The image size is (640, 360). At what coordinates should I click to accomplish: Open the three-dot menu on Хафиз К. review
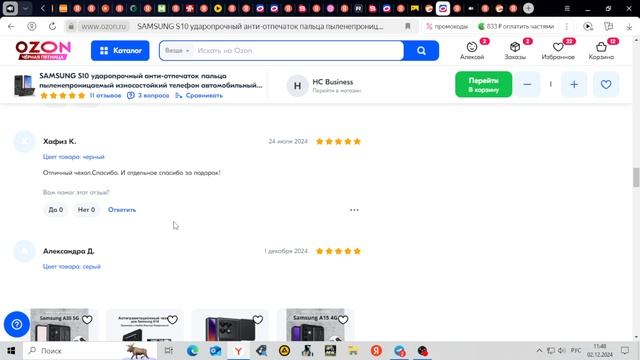click(354, 210)
